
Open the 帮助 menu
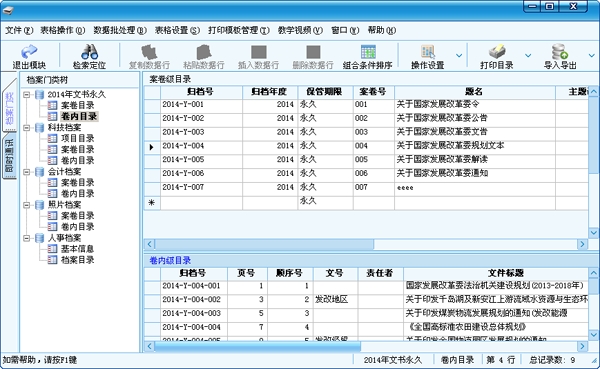(x=382, y=30)
